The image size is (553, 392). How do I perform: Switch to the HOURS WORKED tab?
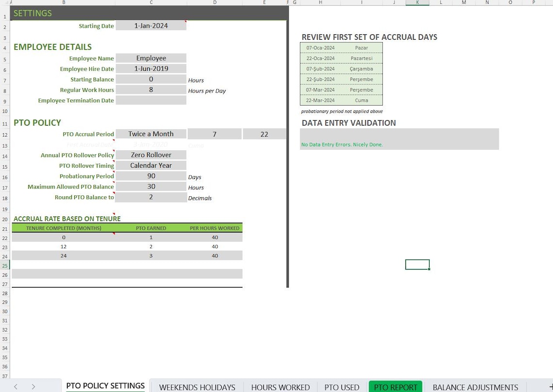point(280,386)
